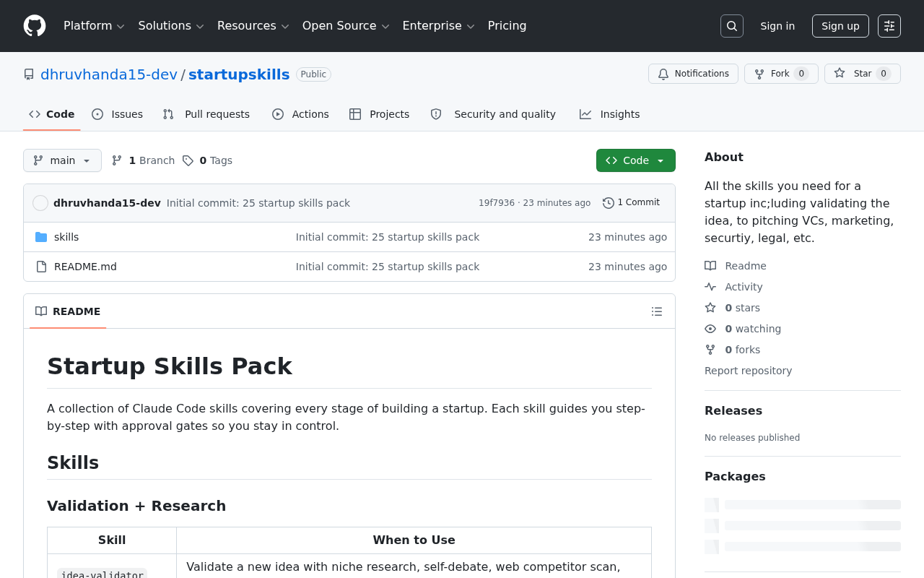The width and height of the screenshot is (924, 578).
Task: Open the dhruvhanda15-dev commit author link
Action: click(x=107, y=203)
